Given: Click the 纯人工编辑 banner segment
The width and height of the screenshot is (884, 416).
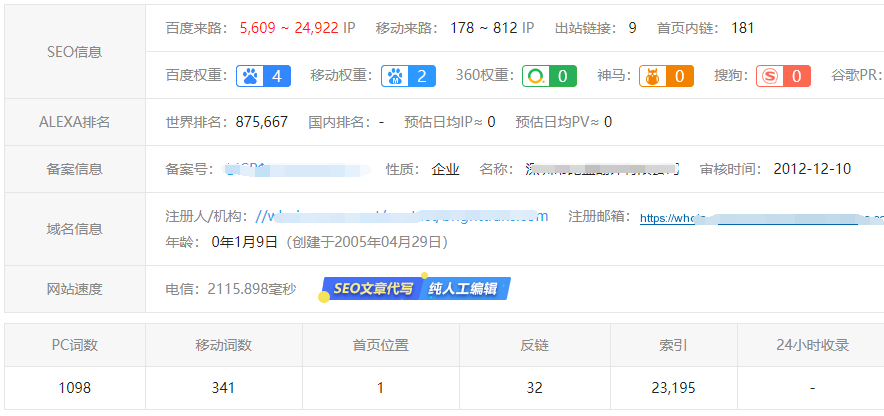Looking at the screenshot, I should click(464, 289).
